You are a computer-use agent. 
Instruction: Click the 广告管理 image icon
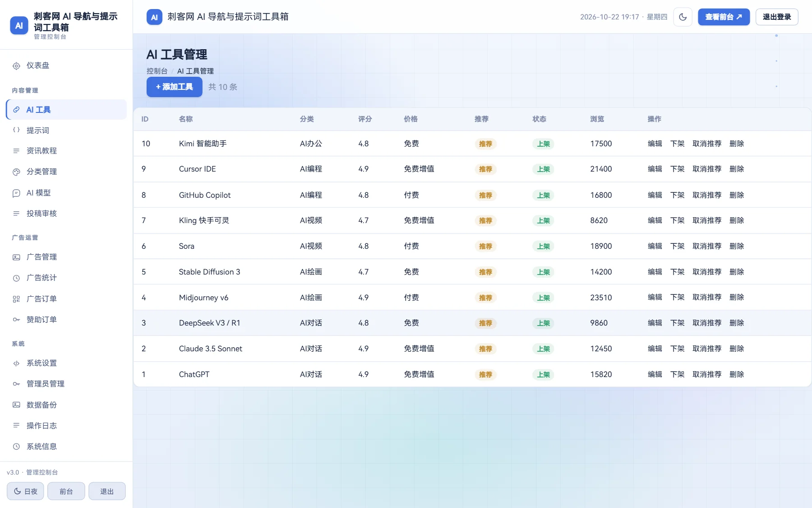(x=16, y=257)
